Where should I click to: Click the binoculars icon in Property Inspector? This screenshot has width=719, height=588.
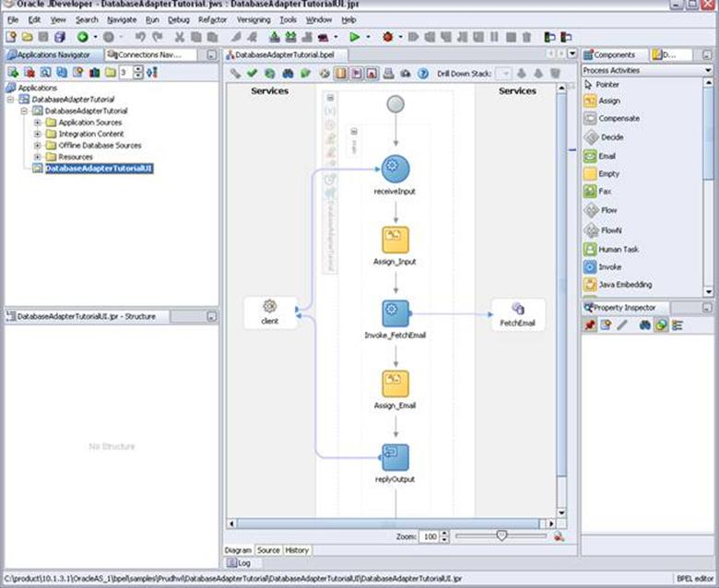tap(644, 325)
